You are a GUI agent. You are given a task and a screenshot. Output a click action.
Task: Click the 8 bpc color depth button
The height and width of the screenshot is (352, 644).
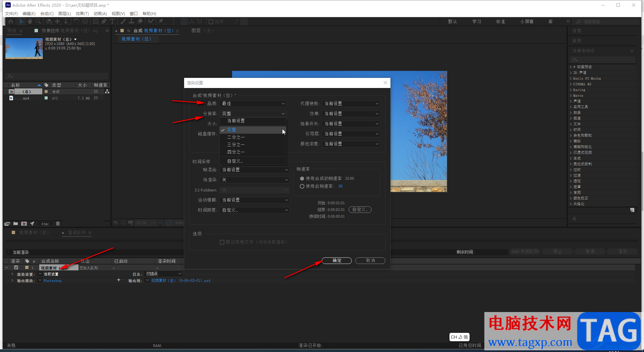tap(45, 224)
